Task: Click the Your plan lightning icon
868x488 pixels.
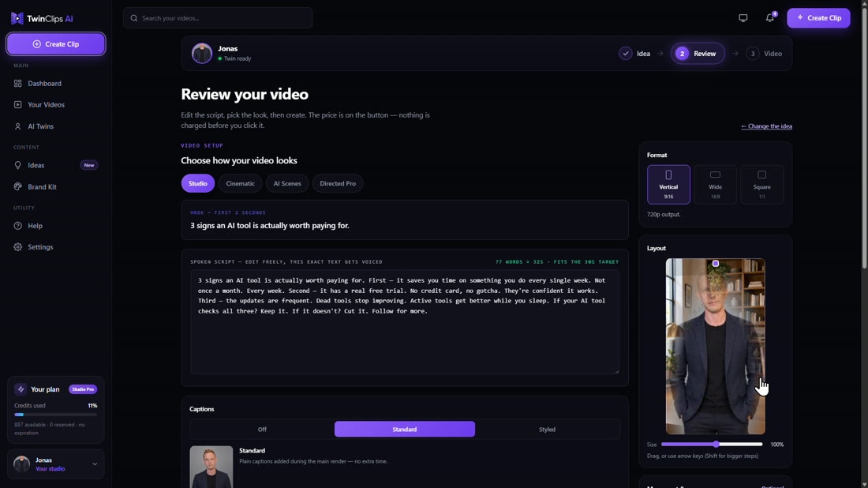Action: [x=21, y=389]
